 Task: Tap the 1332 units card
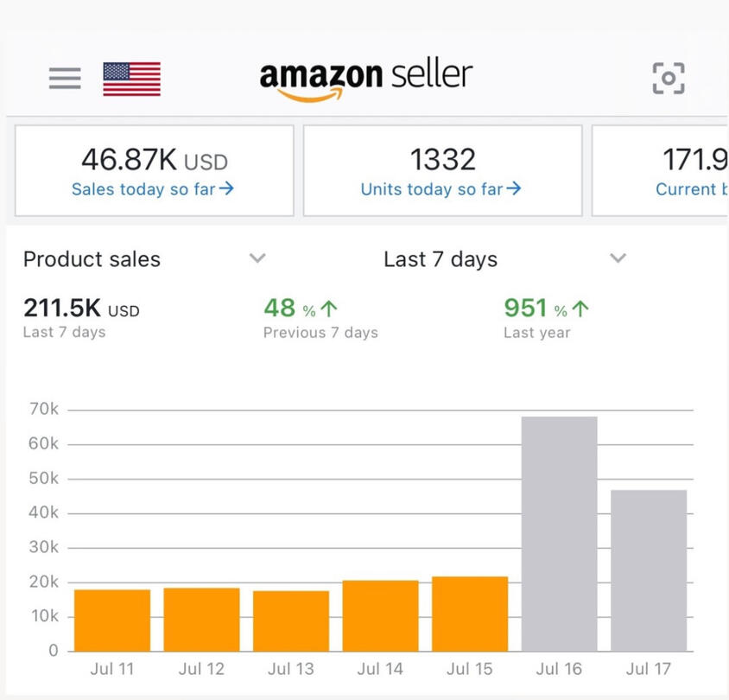point(442,170)
